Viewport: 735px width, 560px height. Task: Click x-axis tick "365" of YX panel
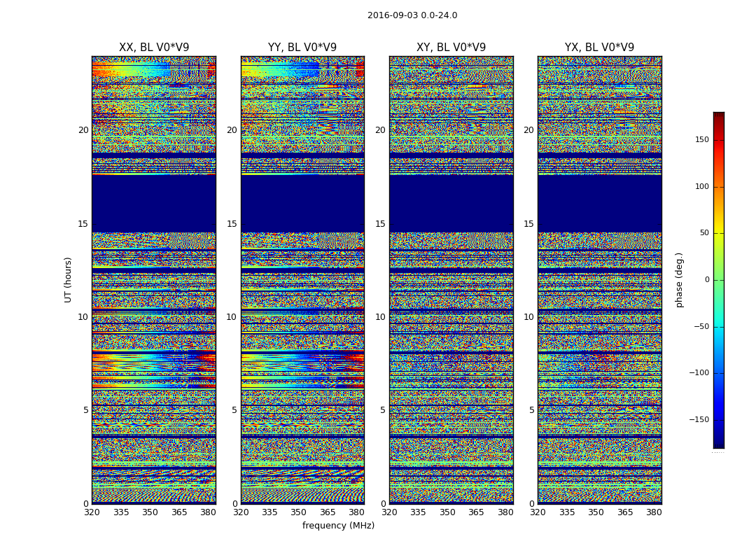point(625,512)
